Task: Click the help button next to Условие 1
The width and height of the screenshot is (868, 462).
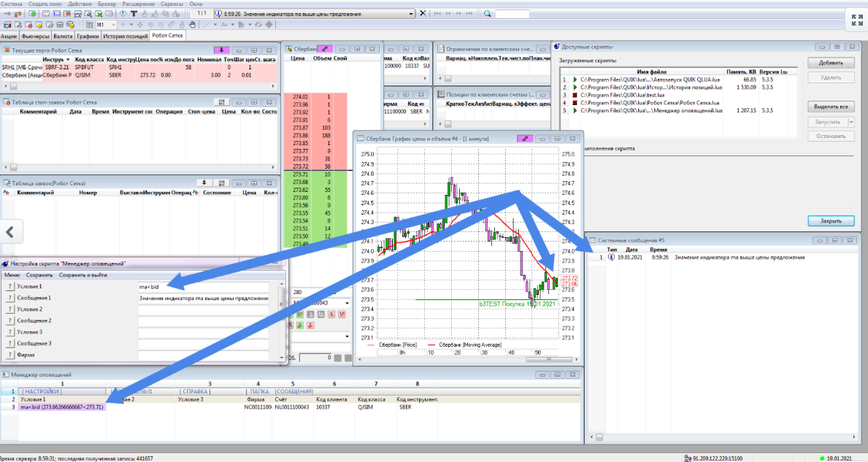Action: tap(9, 287)
